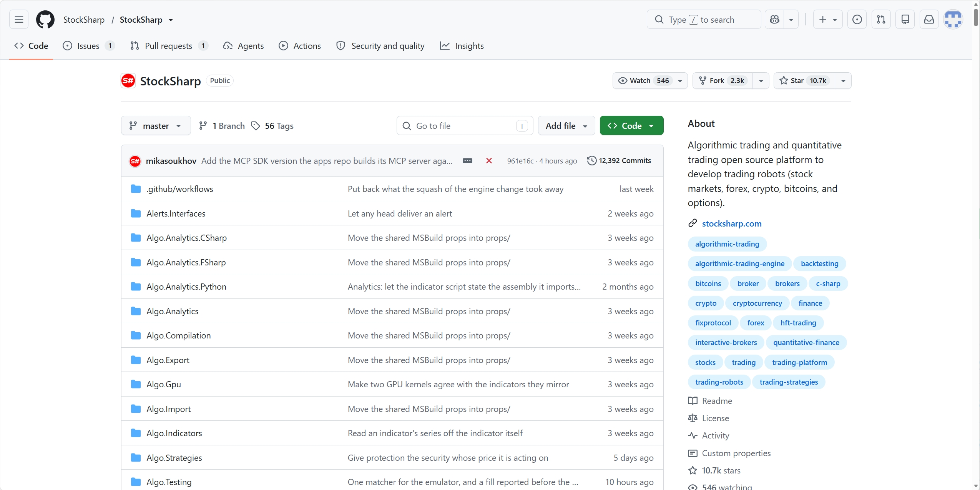This screenshot has width=980, height=490.
Task: Open License scale icon
Action: point(693,418)
